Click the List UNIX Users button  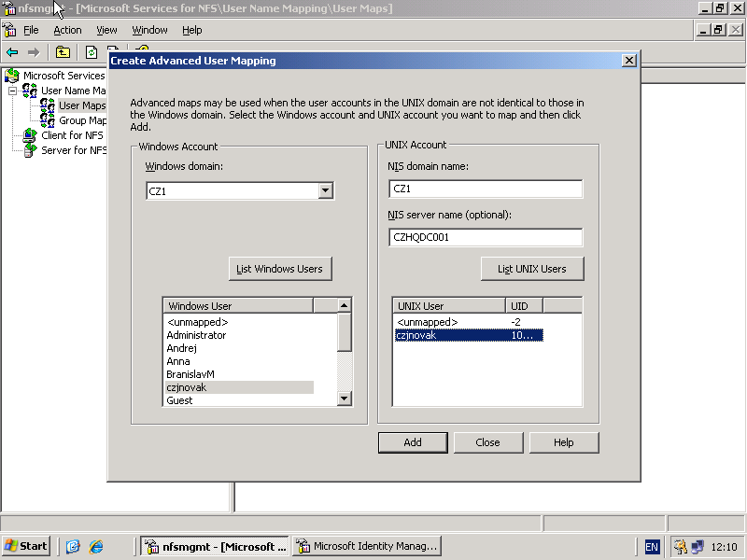tap(532, 269)
